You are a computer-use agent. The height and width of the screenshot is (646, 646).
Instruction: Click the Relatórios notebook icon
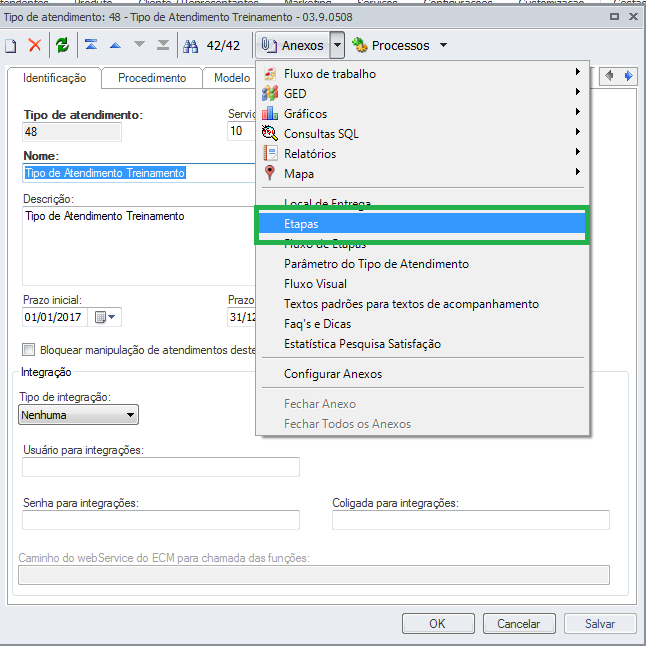pos(270,153)
